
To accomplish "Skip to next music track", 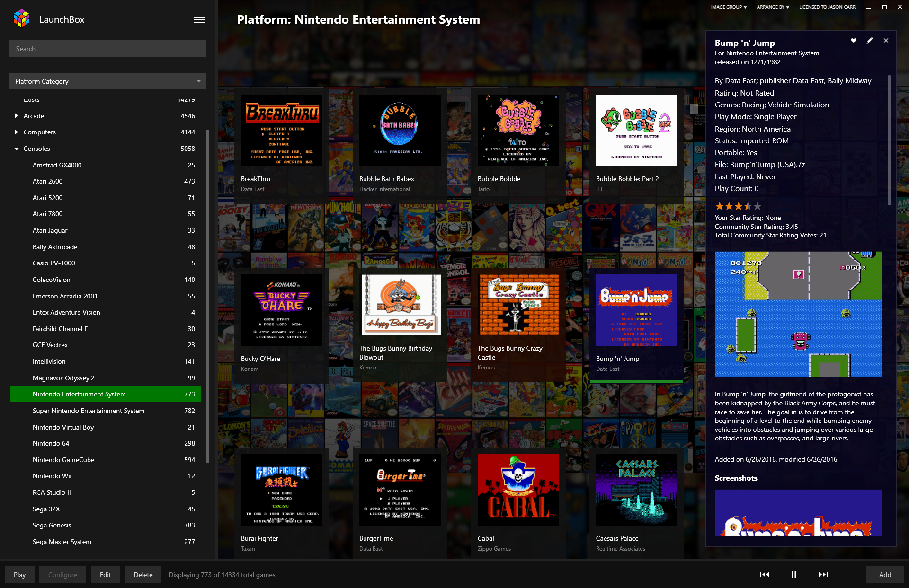I will pyautogui.click(x=823, y=575).
